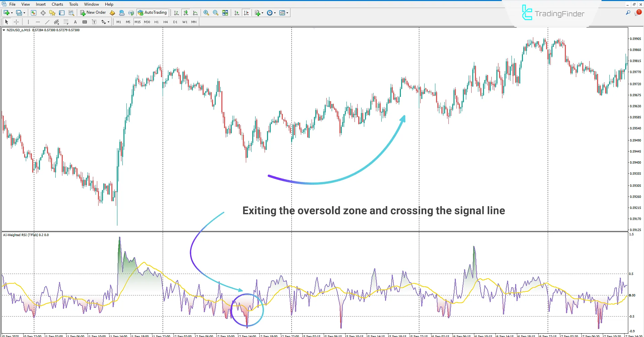This screenshot has height=337, width=644.
Task: Select the crosshair cursor tool
Action: (x=16, y=22)
